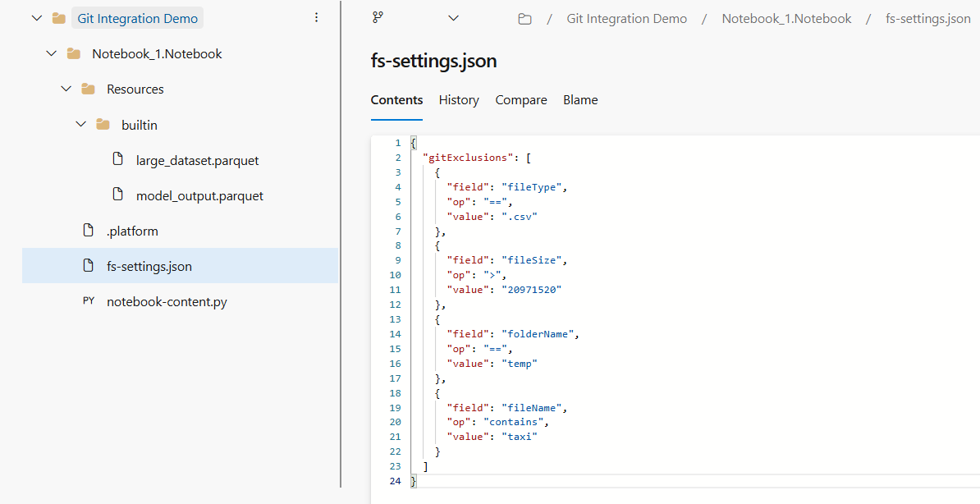
Task: Click the .platform file icon
Action: (x=89, y=231)
